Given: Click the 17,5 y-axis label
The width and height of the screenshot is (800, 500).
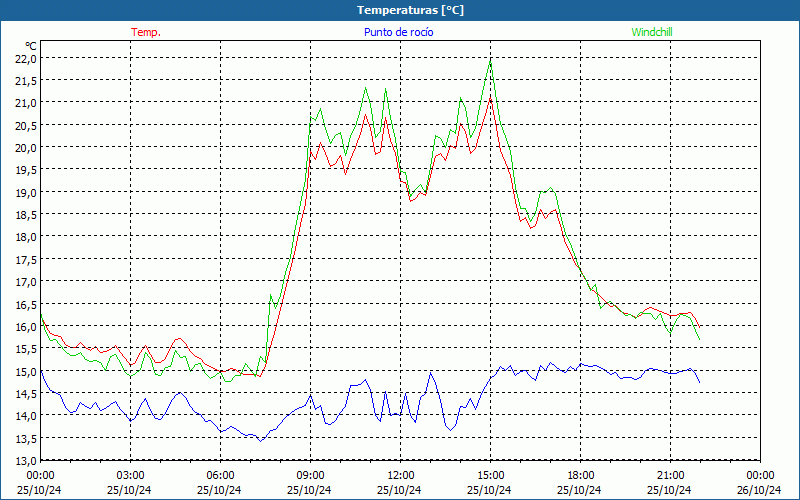Looking at the screenshot, I should click(26, 259).
